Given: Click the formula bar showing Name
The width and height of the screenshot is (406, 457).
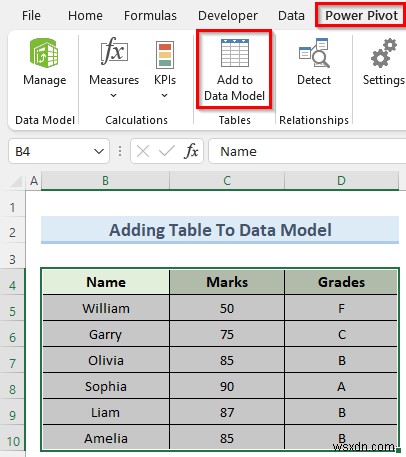Looking at the screenshot, I should pos(307,152).
